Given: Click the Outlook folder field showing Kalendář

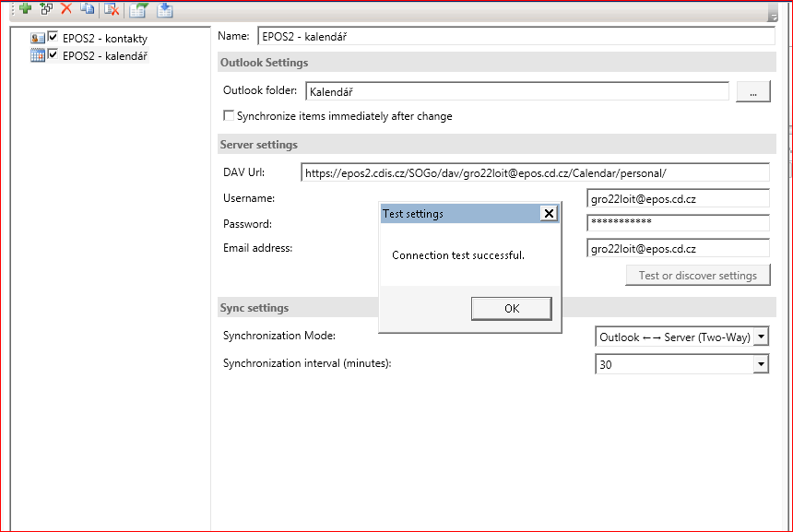Looking at the screenshot, I should (x=517, y=91).
